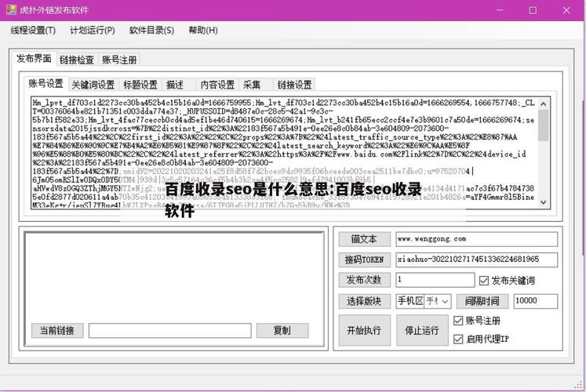Image resolution: width=586 pixels, height=392 pixels.
Task: Switch to the 链接检查 tab
Action: click(x=77, y=60)
